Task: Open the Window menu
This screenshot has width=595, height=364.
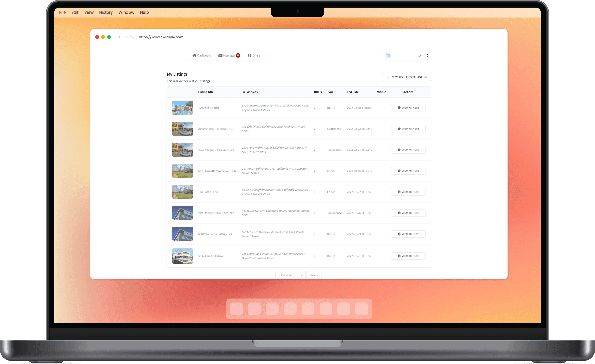Action: coord(126,12)
